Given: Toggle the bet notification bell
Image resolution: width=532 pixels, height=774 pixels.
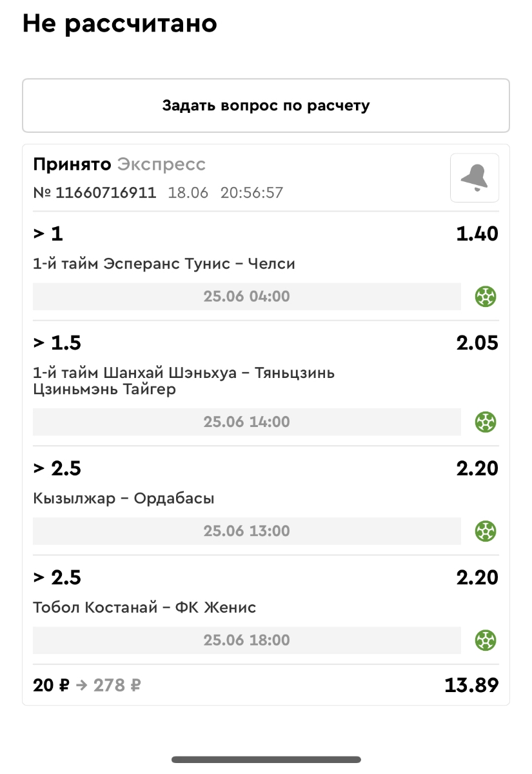Looking at the screenshot, I should 475,178.
